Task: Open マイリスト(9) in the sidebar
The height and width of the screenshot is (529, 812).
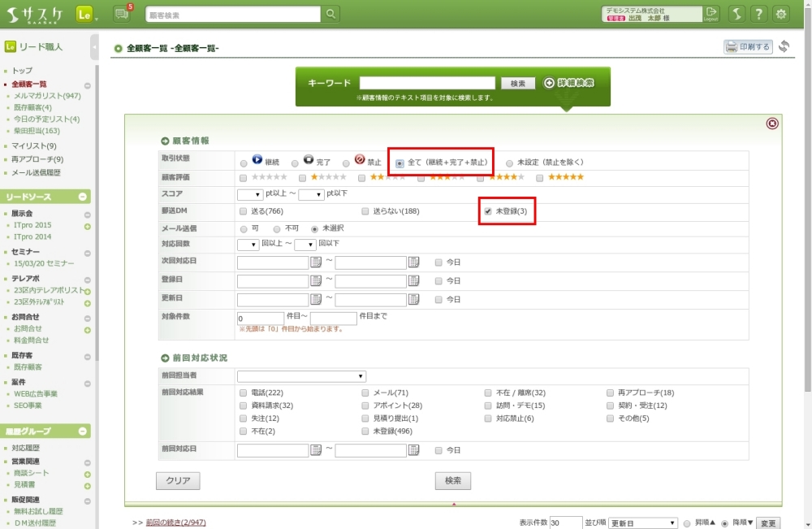Action: point(34,146)
